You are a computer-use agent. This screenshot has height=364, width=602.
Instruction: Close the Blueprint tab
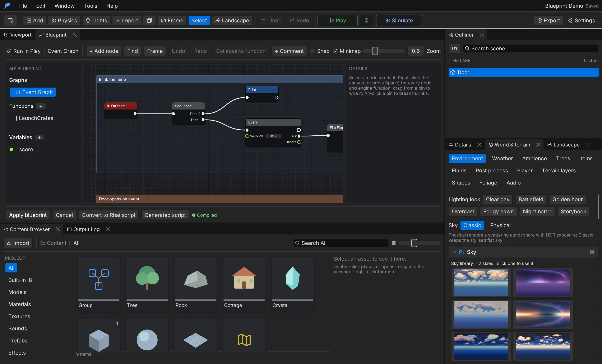[x=75, y=35]
